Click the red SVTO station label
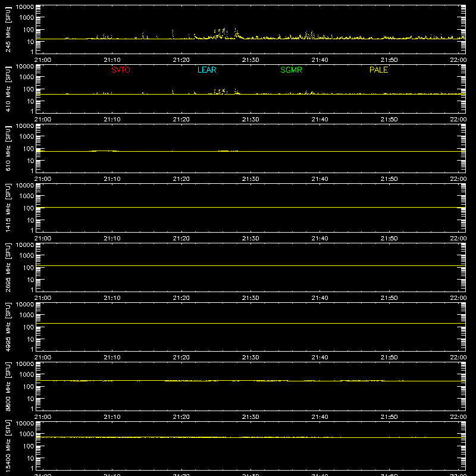Image resolution: width=476 pixels, height=476 pixels. (x=121, y=70)
